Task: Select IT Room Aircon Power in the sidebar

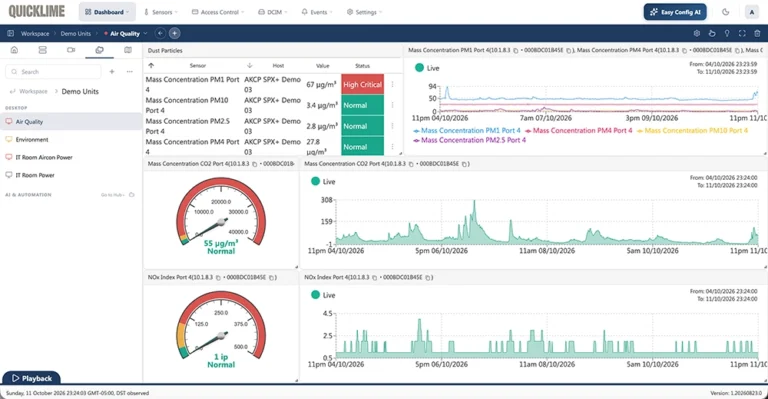Action: pyautogui.click(x=71, y=157)
